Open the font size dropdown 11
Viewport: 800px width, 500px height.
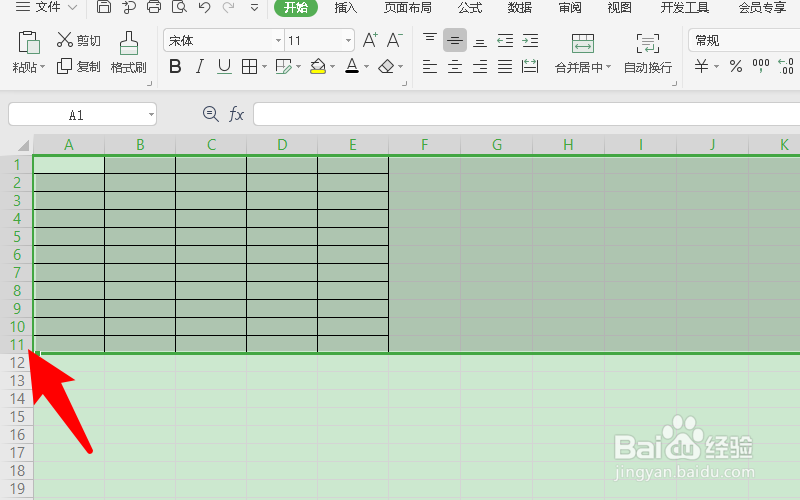pos(348,40)
